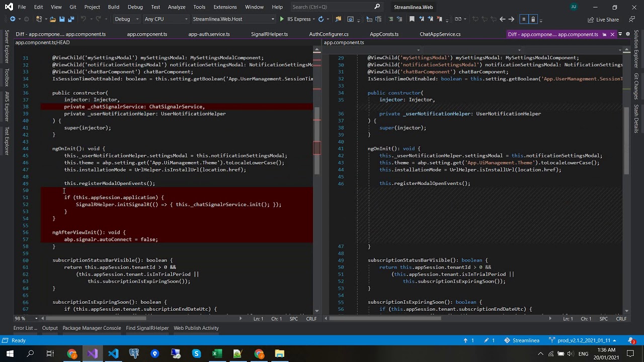Open Visual Studio Code from taskbar
Image resolution: width=644 pixels, height=362 pixels.
click(113, 354)
